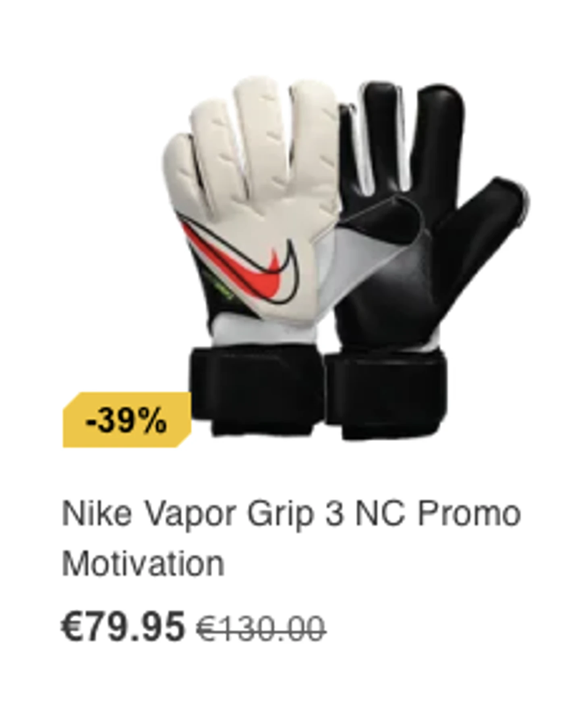Click the €79.95 sale price
588x706 pixels.
tap(122, 626)
